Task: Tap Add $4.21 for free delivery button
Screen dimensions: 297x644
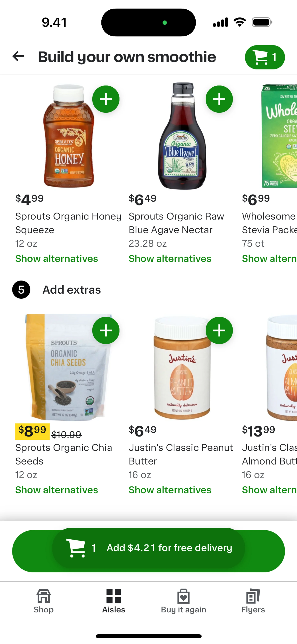Action: 148,551
